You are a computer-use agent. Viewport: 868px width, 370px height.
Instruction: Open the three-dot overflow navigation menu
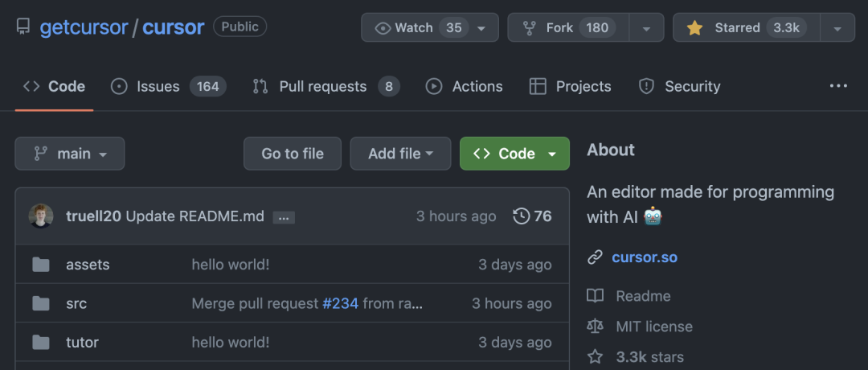pyautogui.click(x=838, y=86)
